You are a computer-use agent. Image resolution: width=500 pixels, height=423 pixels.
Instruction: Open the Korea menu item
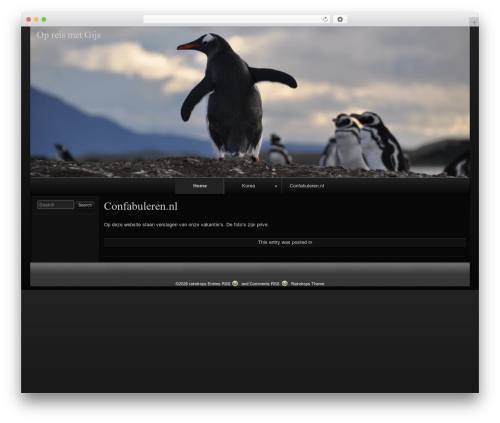point(248,186)
